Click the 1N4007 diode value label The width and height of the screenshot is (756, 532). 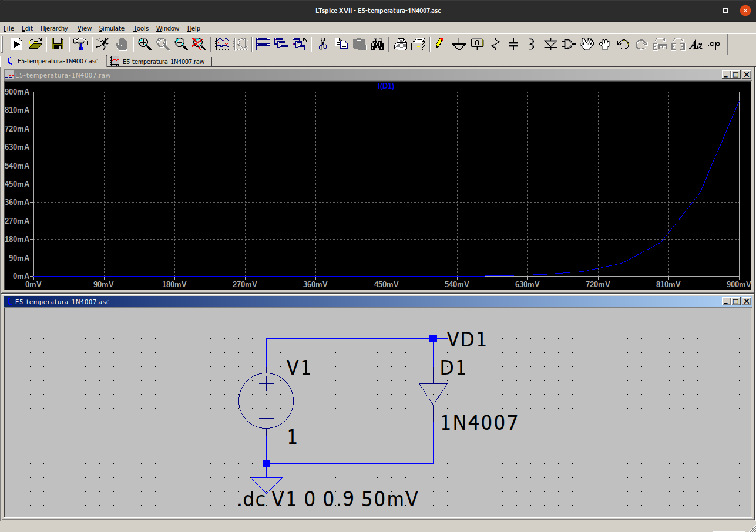pyautogui.click(x=479, y=423)
